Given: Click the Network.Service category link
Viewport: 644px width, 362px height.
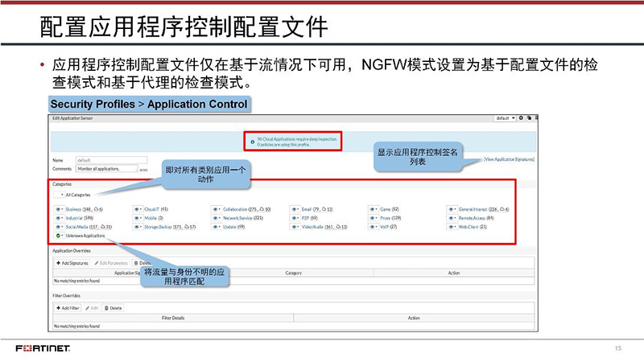Looking at the screenshot, I should [x=237, y=218].
